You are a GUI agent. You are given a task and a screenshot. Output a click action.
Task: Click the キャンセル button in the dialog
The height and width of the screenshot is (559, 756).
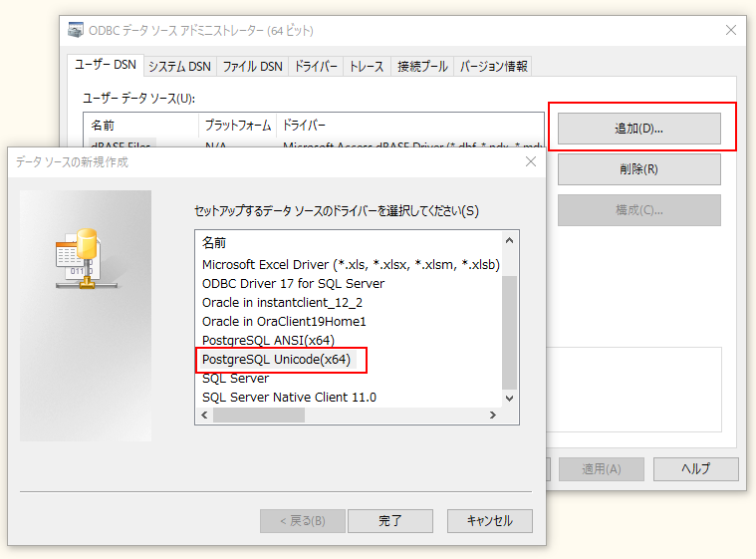(489, 520)
